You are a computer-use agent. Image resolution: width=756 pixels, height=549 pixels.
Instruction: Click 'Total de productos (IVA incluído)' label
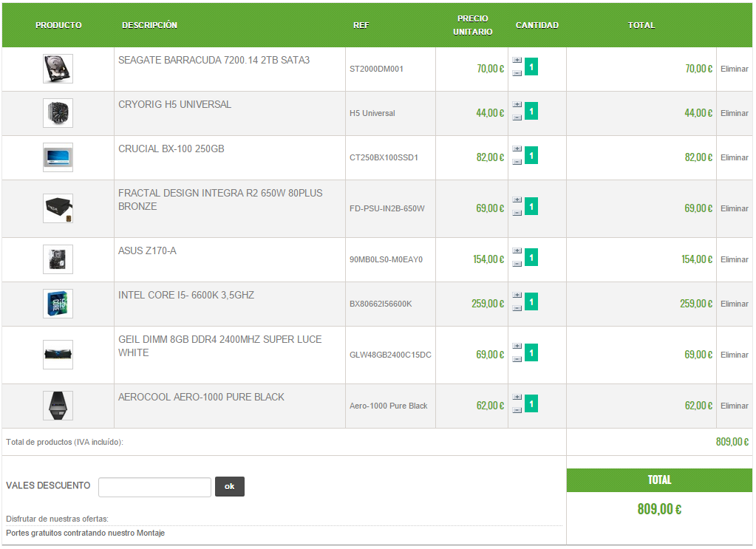[x=64, y=443]
